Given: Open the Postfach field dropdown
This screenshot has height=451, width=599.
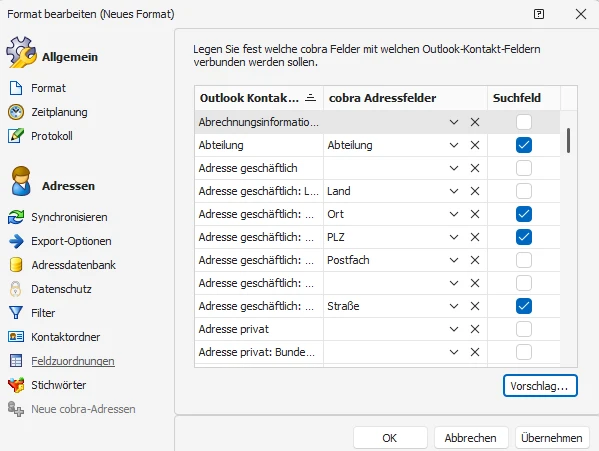Looking at the screenshot, I should point(454,260).
